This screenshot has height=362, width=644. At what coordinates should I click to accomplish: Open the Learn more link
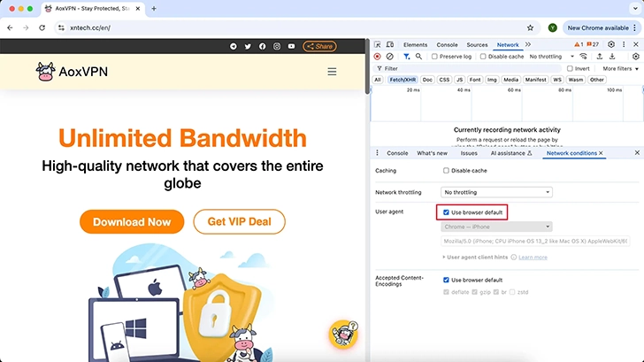[x=533, y=258]
